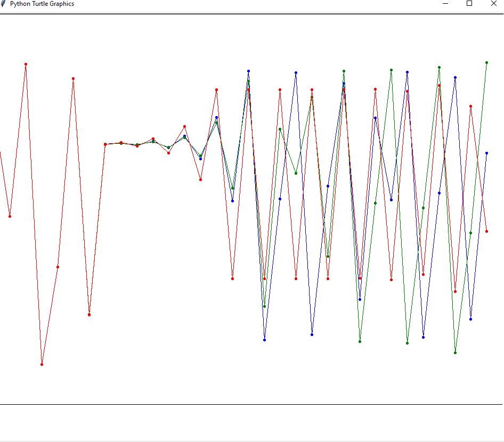Click the lowest red dot on the graph
The height and width of the screenshot is (442, 504).
pyautogui.click(x=42, y=364)
